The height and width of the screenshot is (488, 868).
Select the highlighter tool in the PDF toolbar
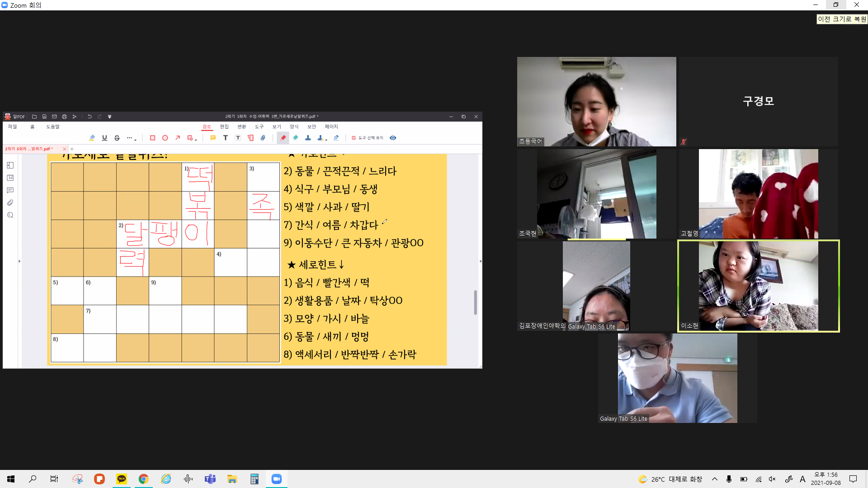tap(92, 138)
